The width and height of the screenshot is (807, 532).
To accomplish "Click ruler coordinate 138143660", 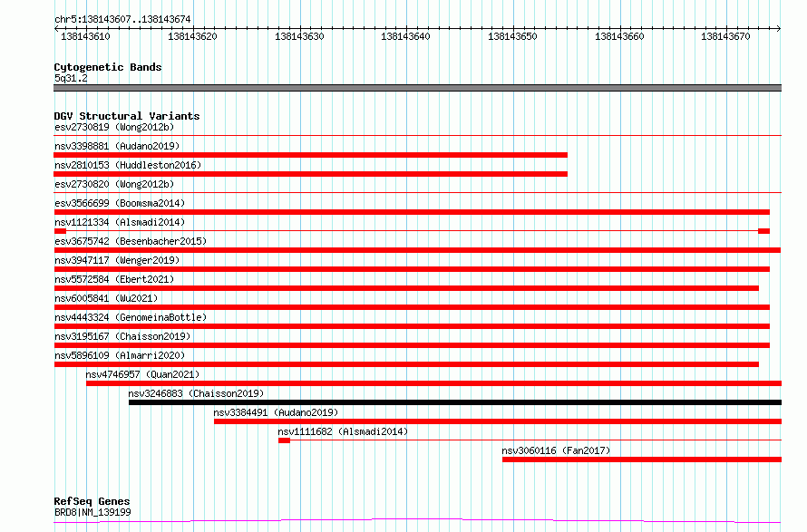I will pos(619,36).
